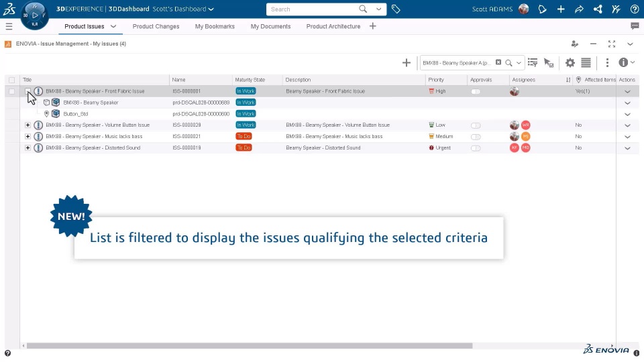Open the search options dropdown arrow
This screenshot has height=362, width=644.
(378, 9)
